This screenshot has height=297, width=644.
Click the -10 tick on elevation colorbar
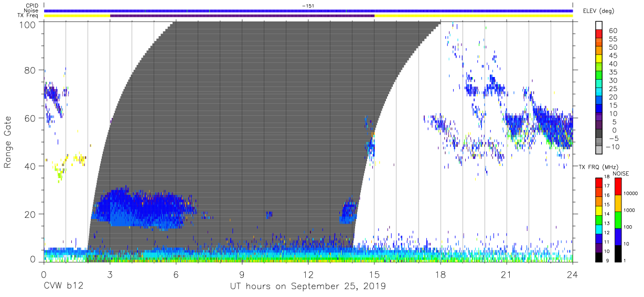(611, 147)
